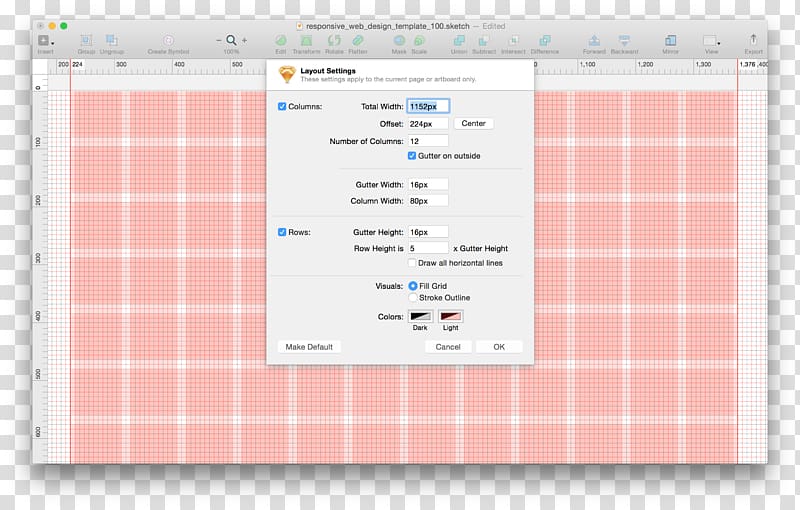Enable Draw all horizontal lines
This screenshot has height=510, width=800.
pos(412,263)
